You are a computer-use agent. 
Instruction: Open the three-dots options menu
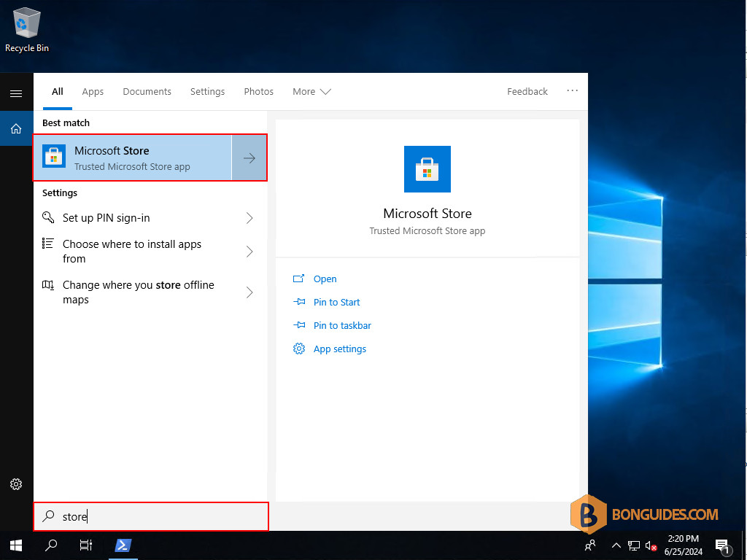coord(572,90)
